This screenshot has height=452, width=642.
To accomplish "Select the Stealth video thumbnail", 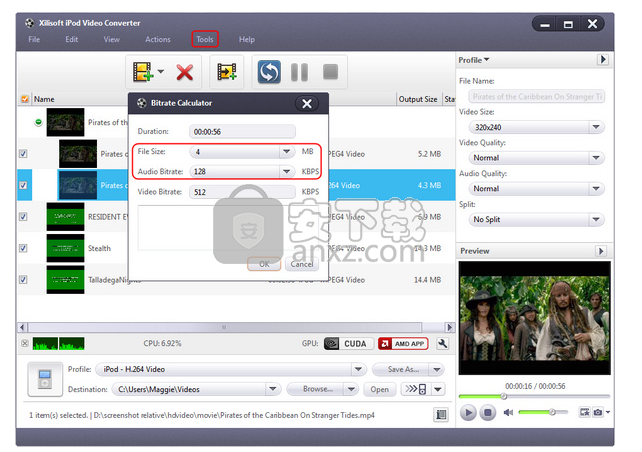I will [66, 248].
